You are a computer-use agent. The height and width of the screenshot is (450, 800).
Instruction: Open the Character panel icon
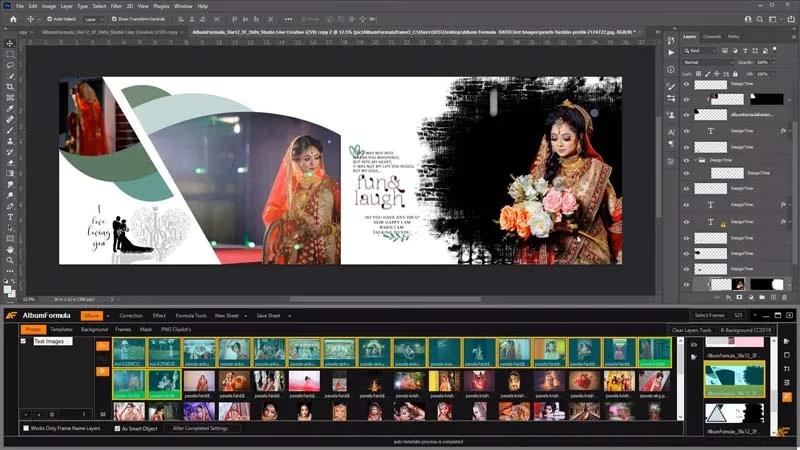click(671, 133)
